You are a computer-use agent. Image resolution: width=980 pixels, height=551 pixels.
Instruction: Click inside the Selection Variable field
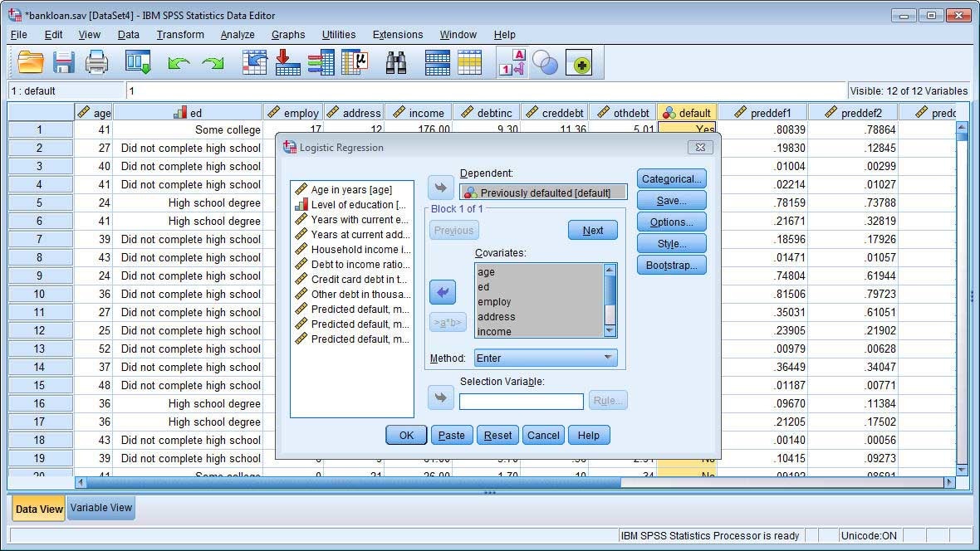click(x=522, y=400)
